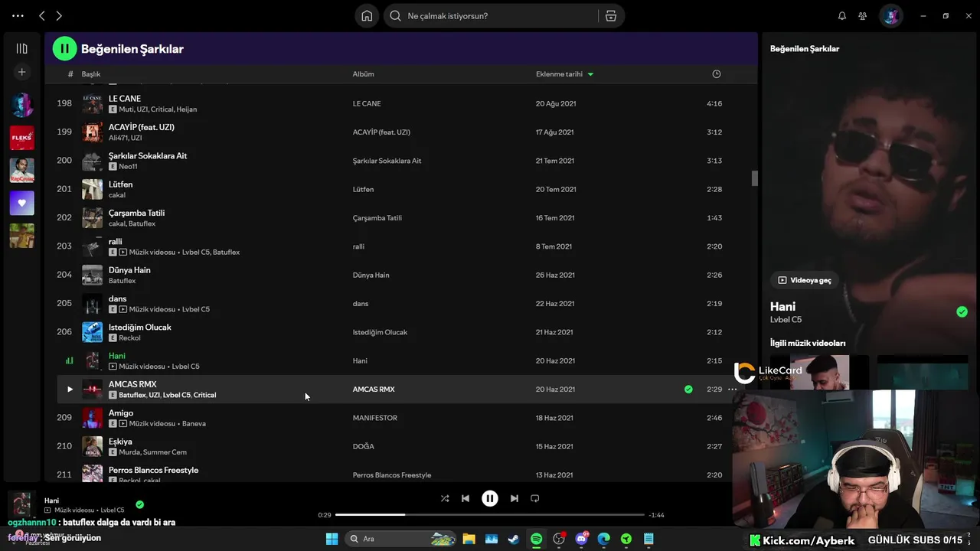Sort by Başlık column

click(x=91, y=74)
